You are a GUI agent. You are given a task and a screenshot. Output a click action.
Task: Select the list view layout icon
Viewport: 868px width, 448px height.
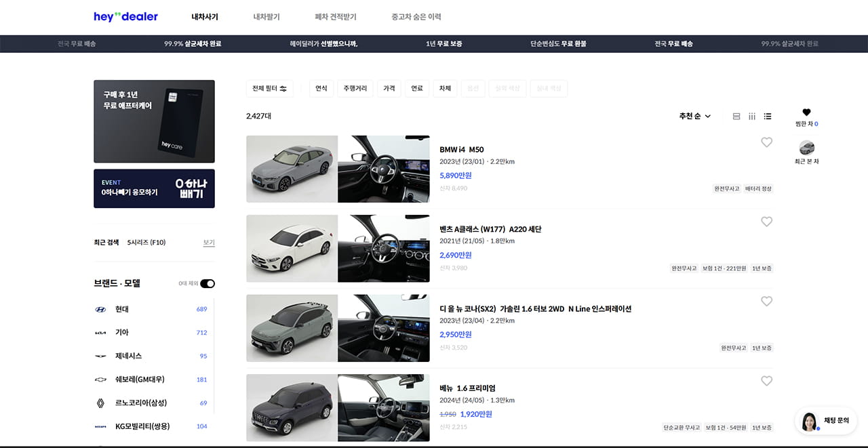tap(767, 116)
